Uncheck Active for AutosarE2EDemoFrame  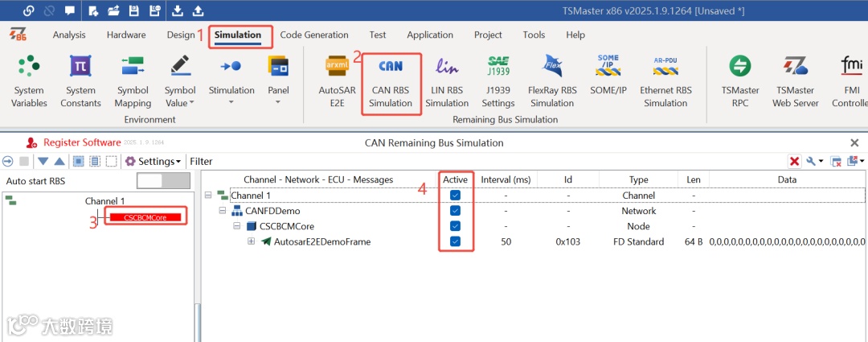(x=455, y=241)
